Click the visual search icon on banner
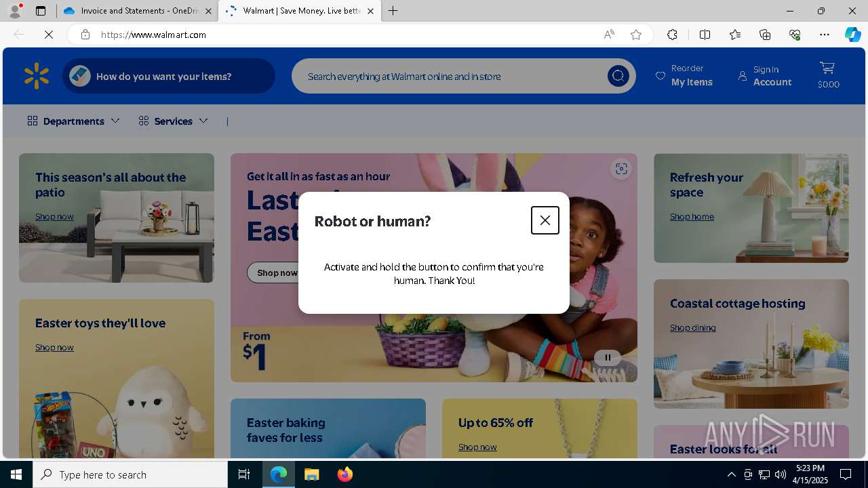The height and width of the screenshot is (488, 868). (621, 169)
